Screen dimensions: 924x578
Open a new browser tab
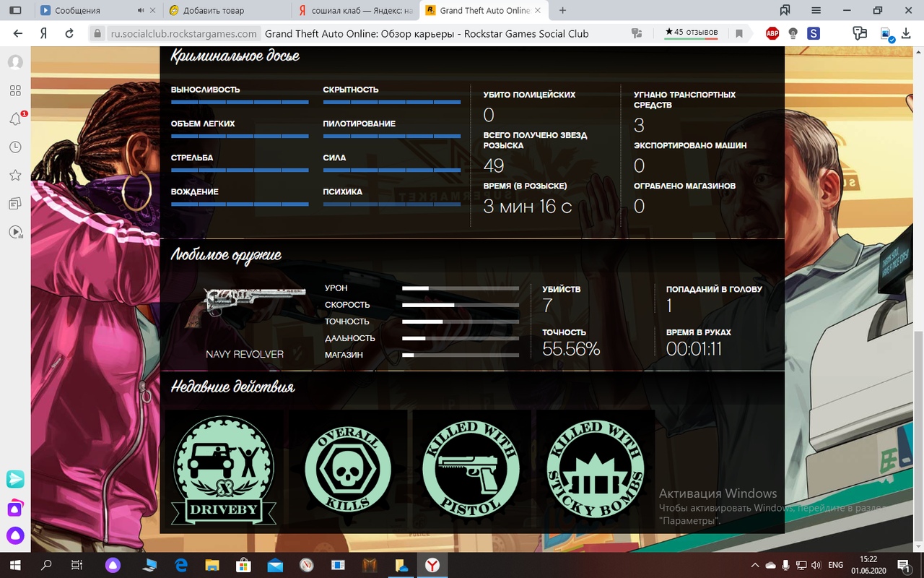click(563, 11)
